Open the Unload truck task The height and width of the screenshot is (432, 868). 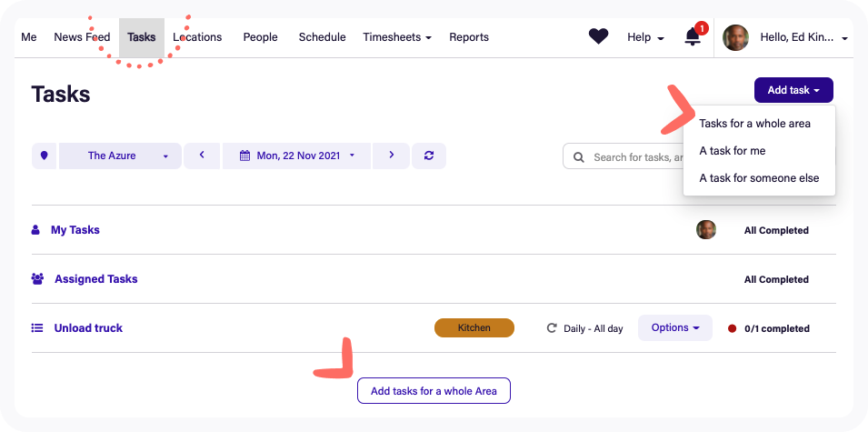coord(88,328)
